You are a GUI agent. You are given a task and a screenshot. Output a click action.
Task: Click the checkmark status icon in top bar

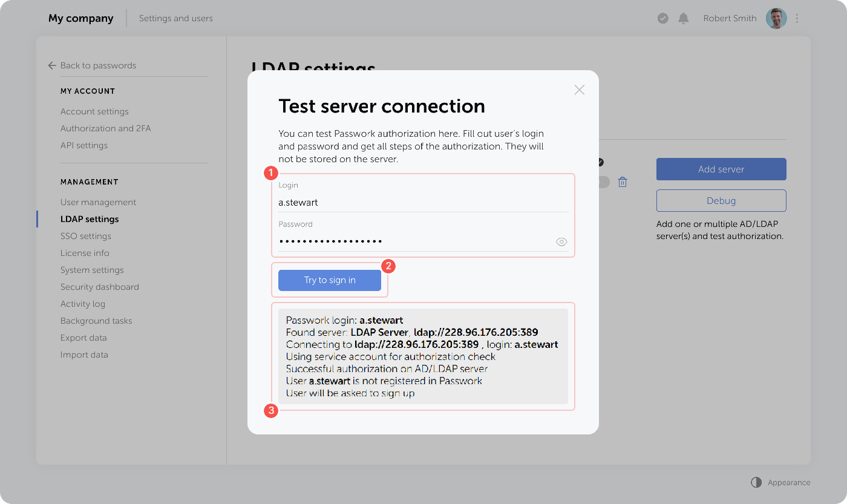pos(662,18)
